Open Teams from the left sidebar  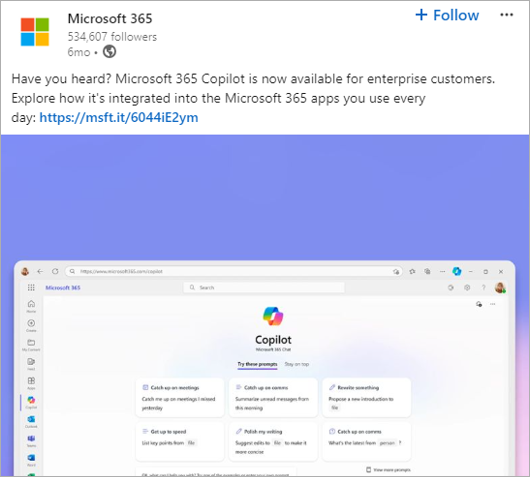(x=31, y=441)
